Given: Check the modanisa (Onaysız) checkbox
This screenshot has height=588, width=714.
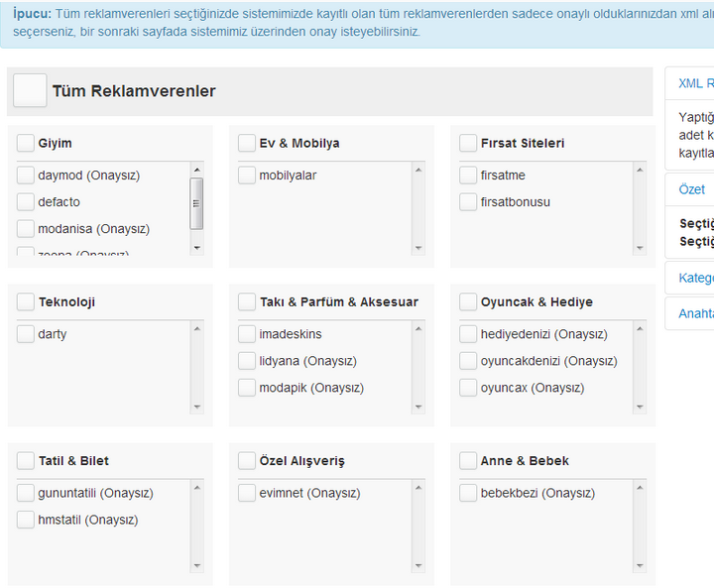Looking at the screenshot, I should point(26,229).
